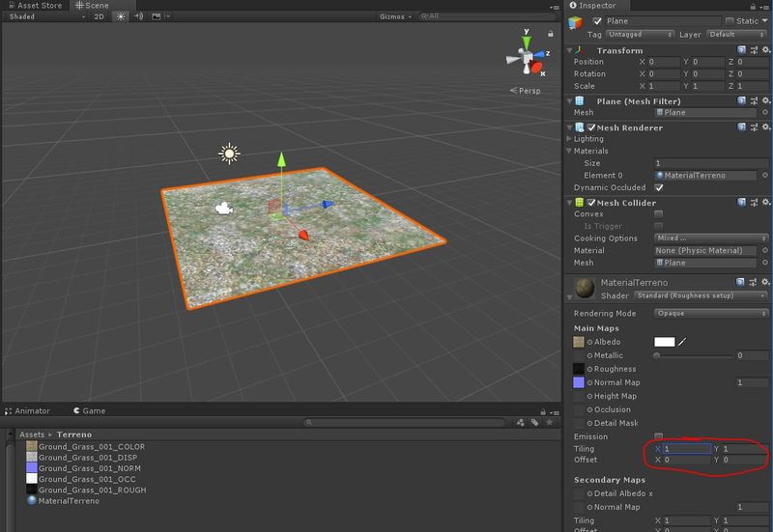Viewport: 773px width, 532px height.
Task: Enable the Static checkbox
Action: tap(730, 20)
